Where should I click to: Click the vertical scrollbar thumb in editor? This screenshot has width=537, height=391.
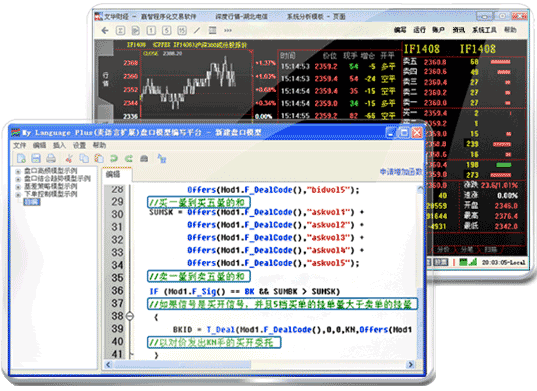click(420, 324)
